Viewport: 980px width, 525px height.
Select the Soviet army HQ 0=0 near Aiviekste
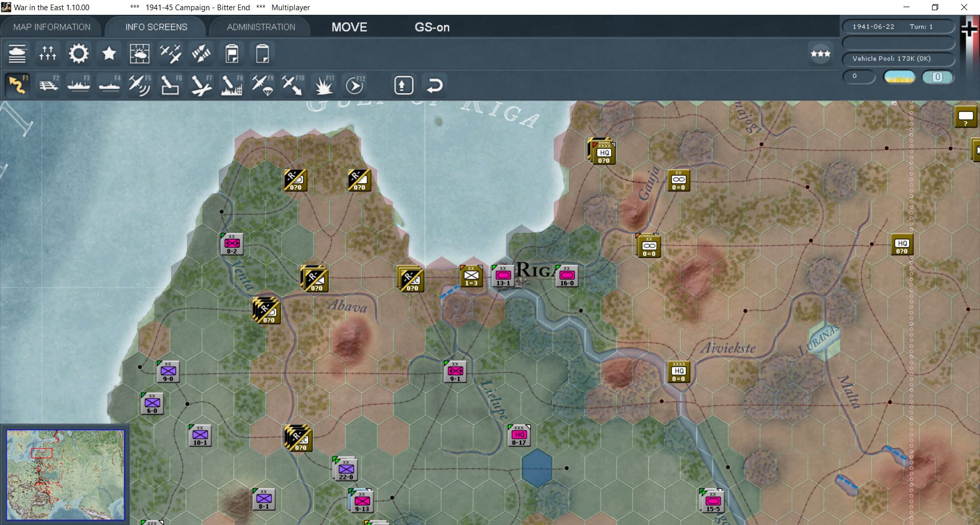click(x=679, y=372)
